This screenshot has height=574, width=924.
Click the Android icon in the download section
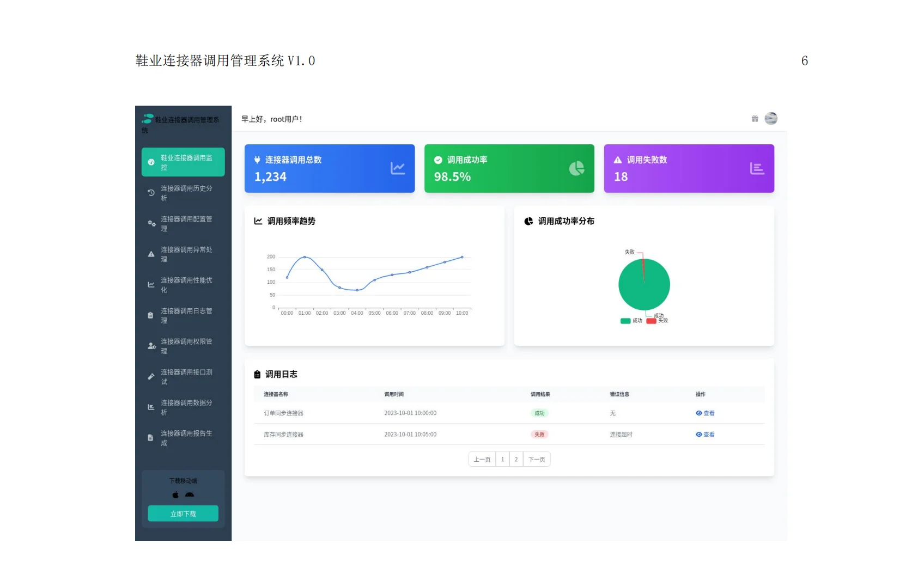click(190, 494)
